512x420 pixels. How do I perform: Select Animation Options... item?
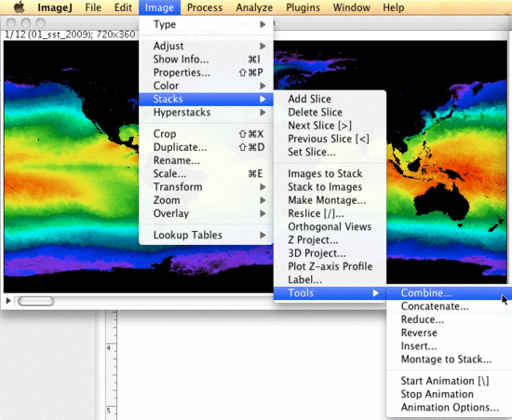coord(449,408)
